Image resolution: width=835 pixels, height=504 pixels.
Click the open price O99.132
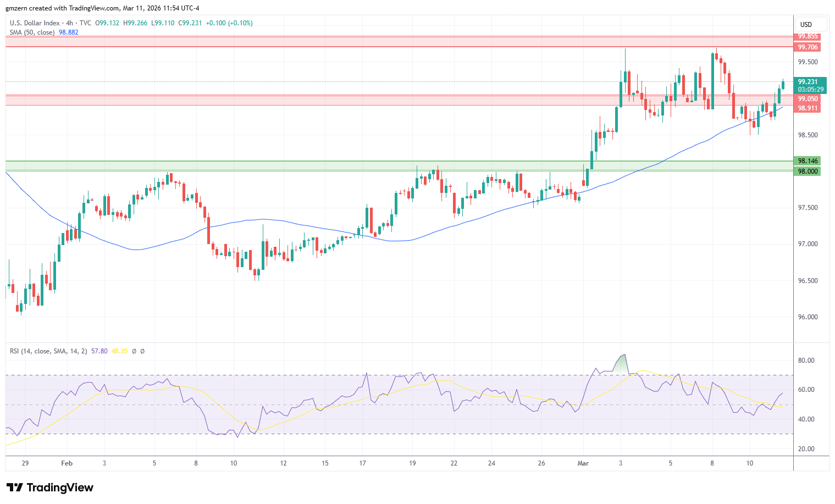click(107, 23)
